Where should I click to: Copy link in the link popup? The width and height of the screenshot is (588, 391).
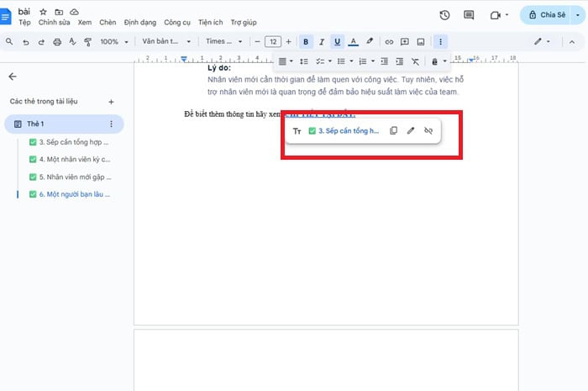click(x=393, y=130)
